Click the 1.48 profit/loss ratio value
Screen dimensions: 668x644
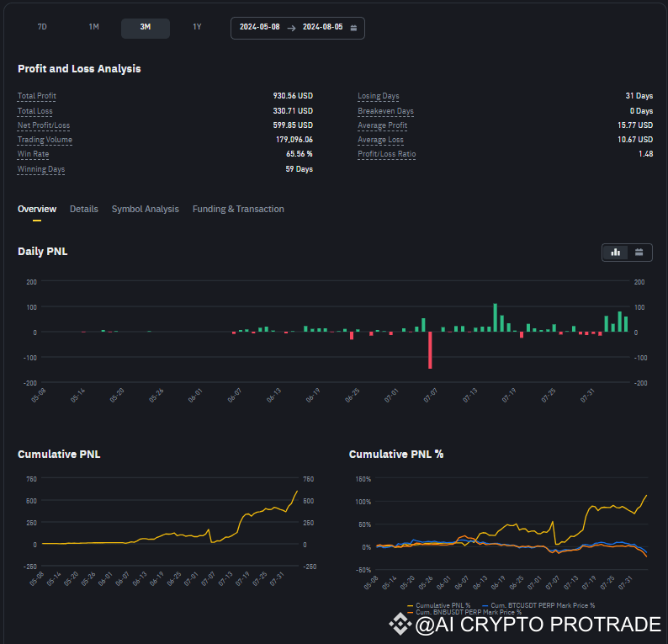(645, 154)
